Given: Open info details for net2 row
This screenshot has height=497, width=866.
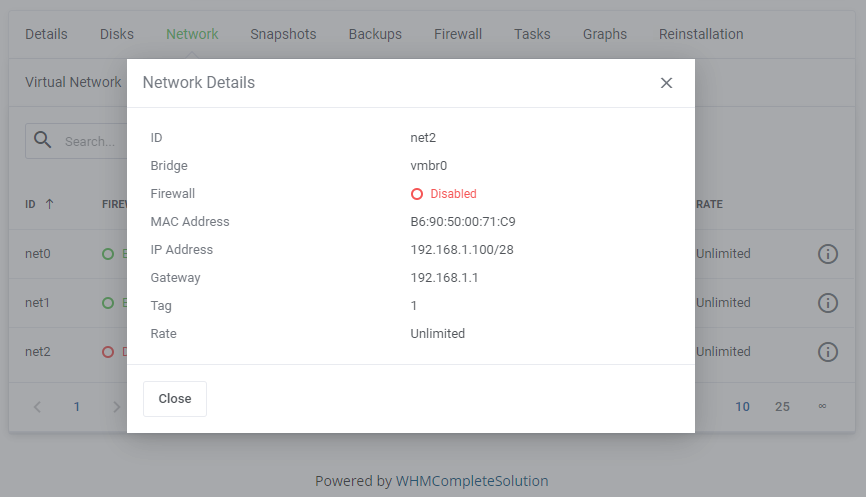Looking at the screenshot, I should click(827, 351).
